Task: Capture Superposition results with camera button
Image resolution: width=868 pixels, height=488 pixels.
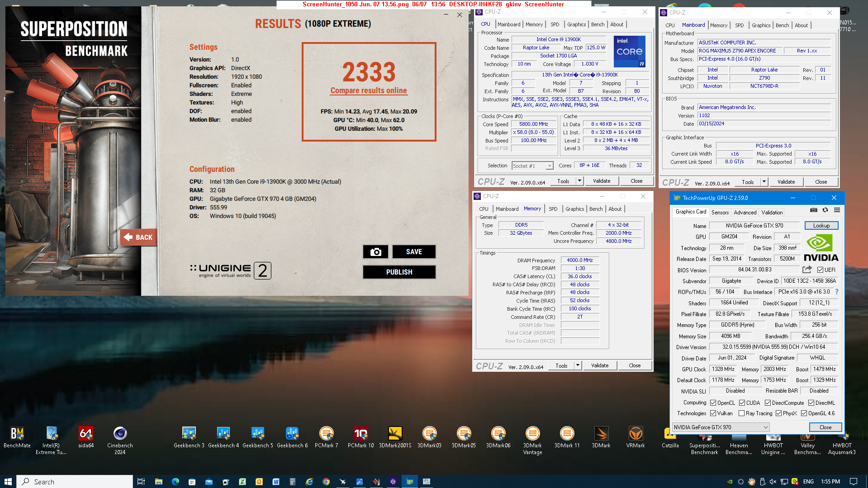Action: [x=375, y=252]
